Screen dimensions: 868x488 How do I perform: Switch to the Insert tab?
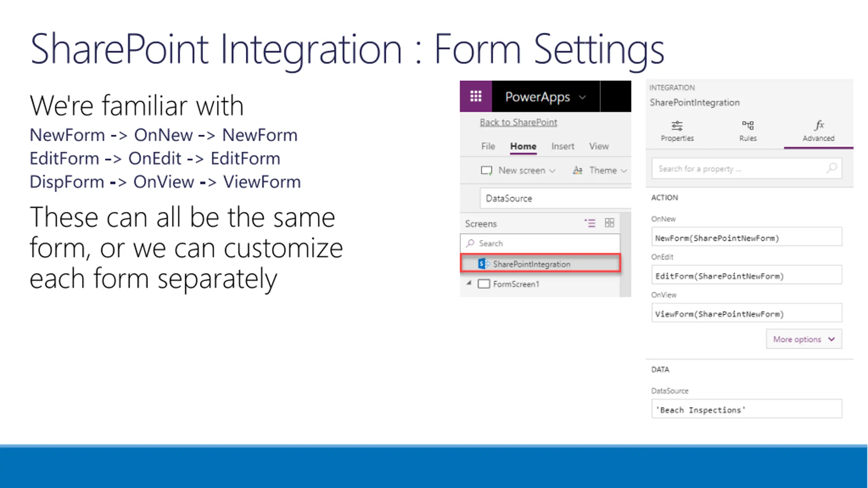click(x=563, y=146)
